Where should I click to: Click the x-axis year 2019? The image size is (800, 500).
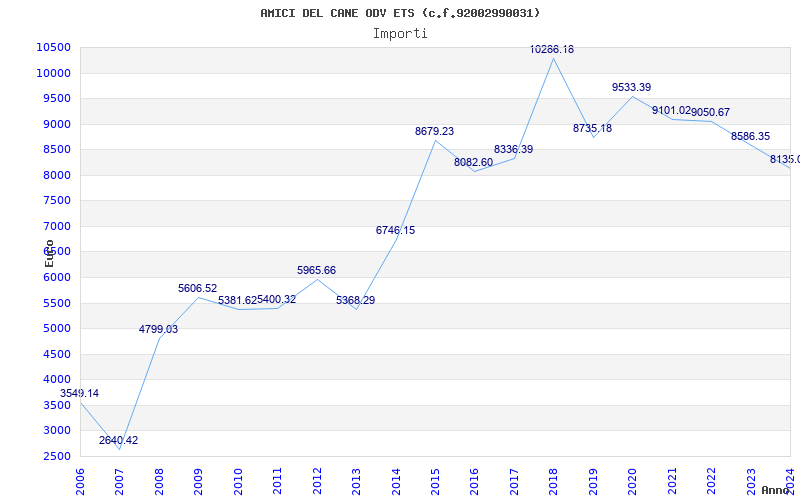[x=593, y=482]
